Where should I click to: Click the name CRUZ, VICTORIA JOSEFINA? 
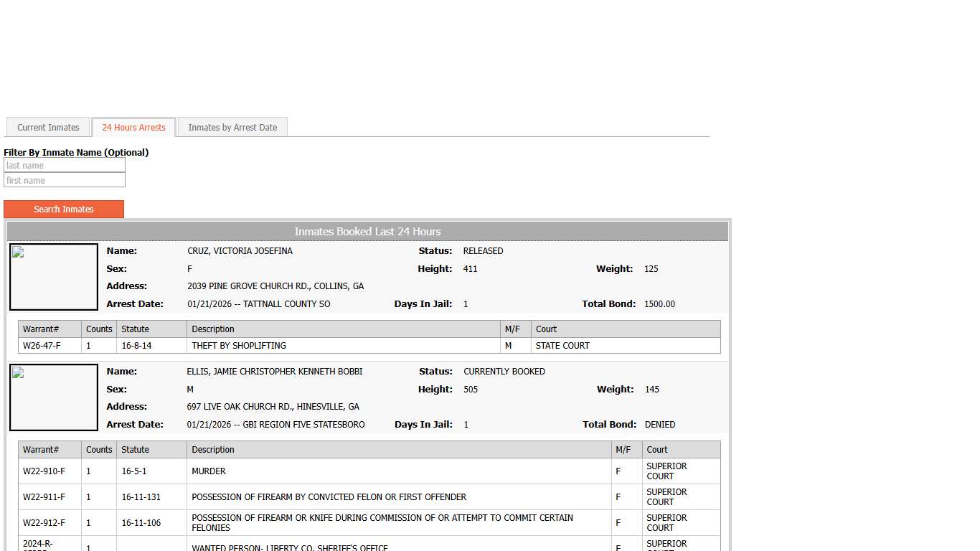(x=240, y=251)
